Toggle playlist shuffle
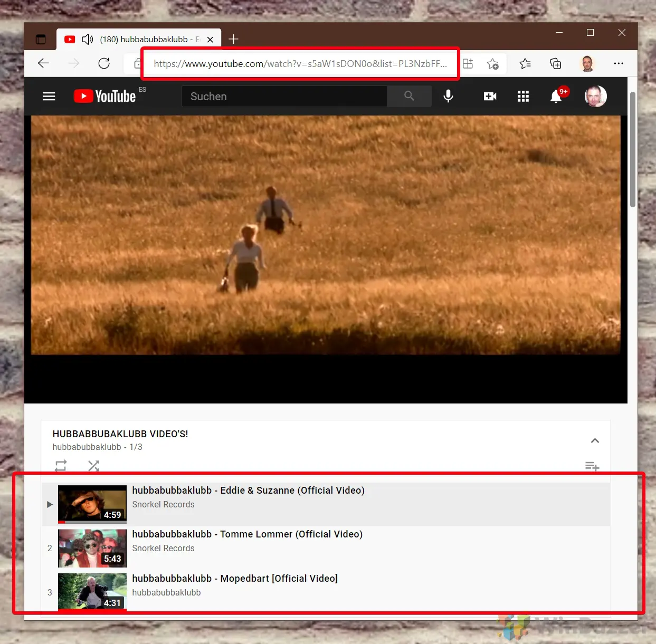Image resolution: width=656 pixels, height=644 pixels. point(93,466)
